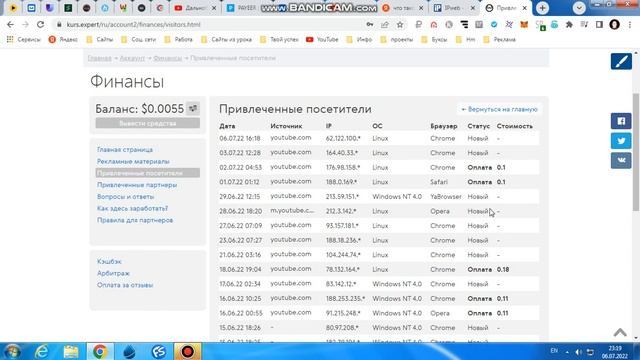
Task: Click the share page icon in address bar
Action: point(384,24)
